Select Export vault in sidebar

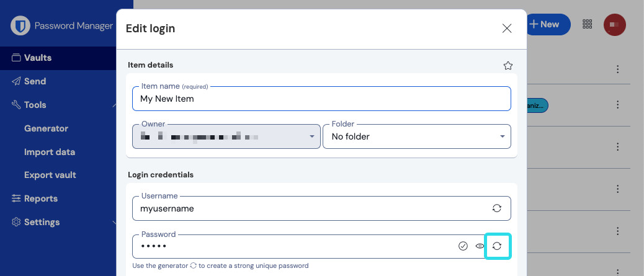click(50, 175)
